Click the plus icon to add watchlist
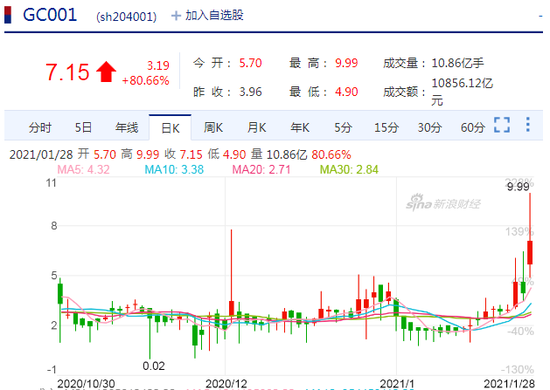550x390 pixels. click(x=176, y=15)
